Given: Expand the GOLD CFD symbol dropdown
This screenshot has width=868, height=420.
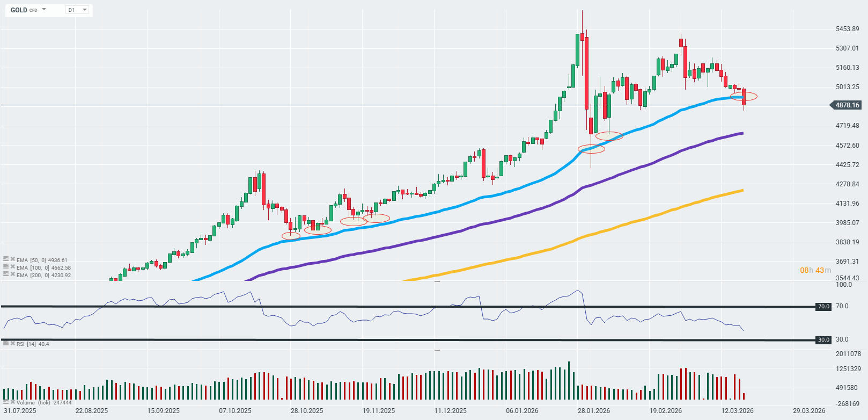Looking at the screenshot, I should point(44,10).
